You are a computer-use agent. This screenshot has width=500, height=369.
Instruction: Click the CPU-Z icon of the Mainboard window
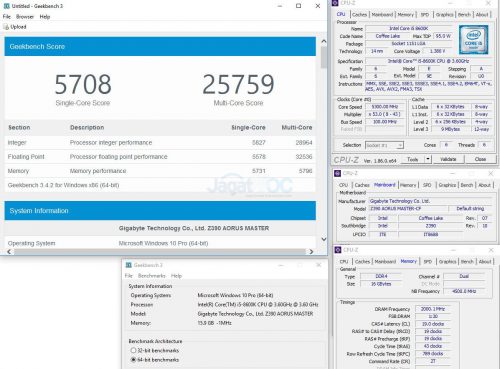click(338, 173)
